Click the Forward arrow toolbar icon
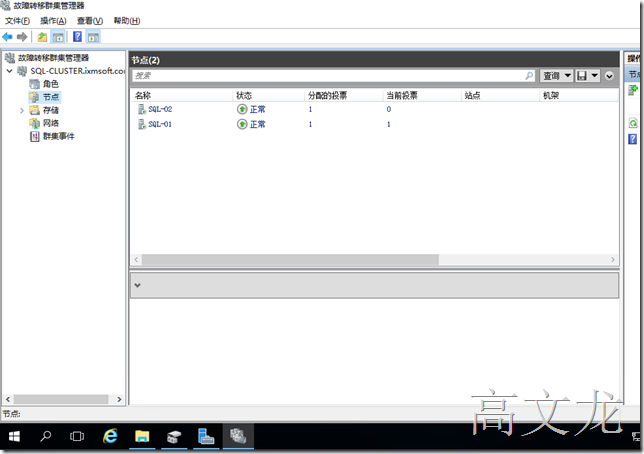Screen dimensions: 644x454 (x=22, y=37)
